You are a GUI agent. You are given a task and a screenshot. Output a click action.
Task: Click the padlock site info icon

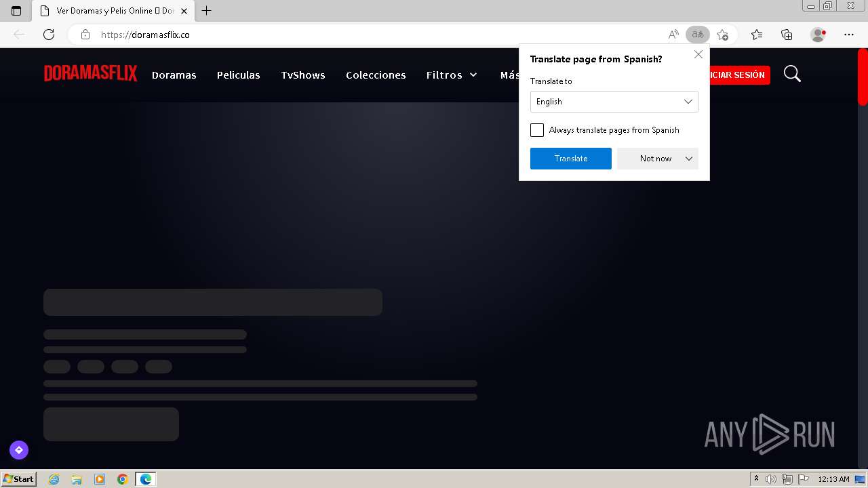click(x=85, y=35)
